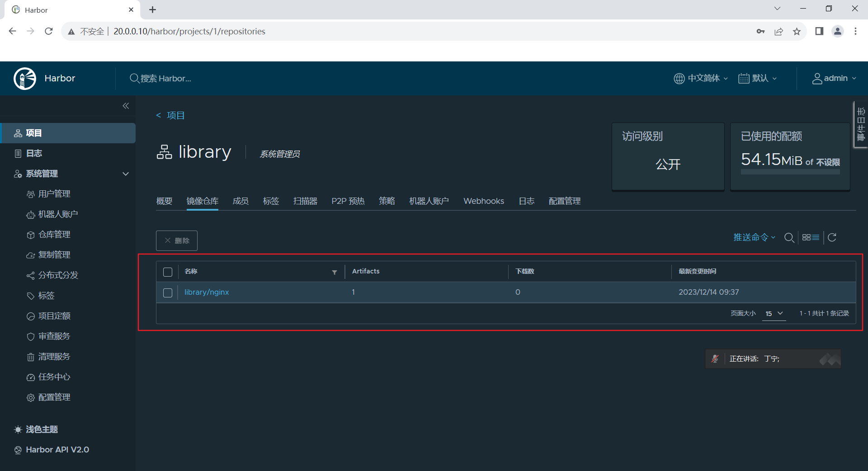Open the 成员 tab
The image size is (868, 471).
click(x=241, y=201)
